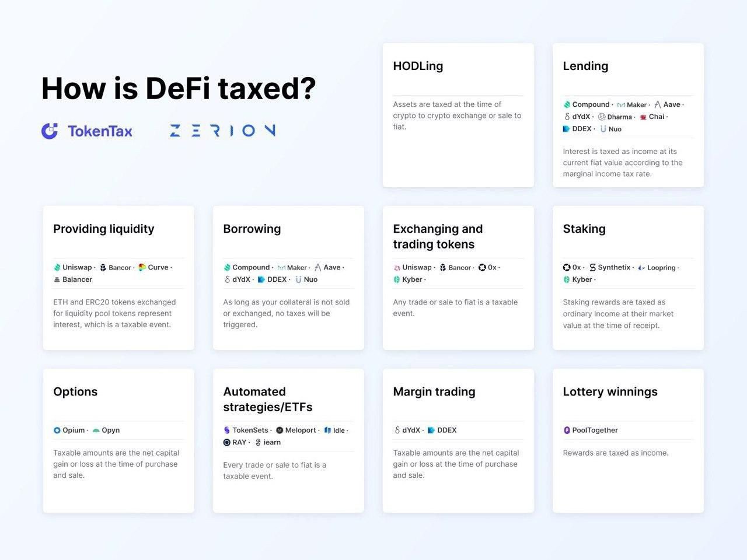Screen dimensions: 747x560
Task: Click the Chai icon in the Lending card
Action: click(x=643, y=117)
